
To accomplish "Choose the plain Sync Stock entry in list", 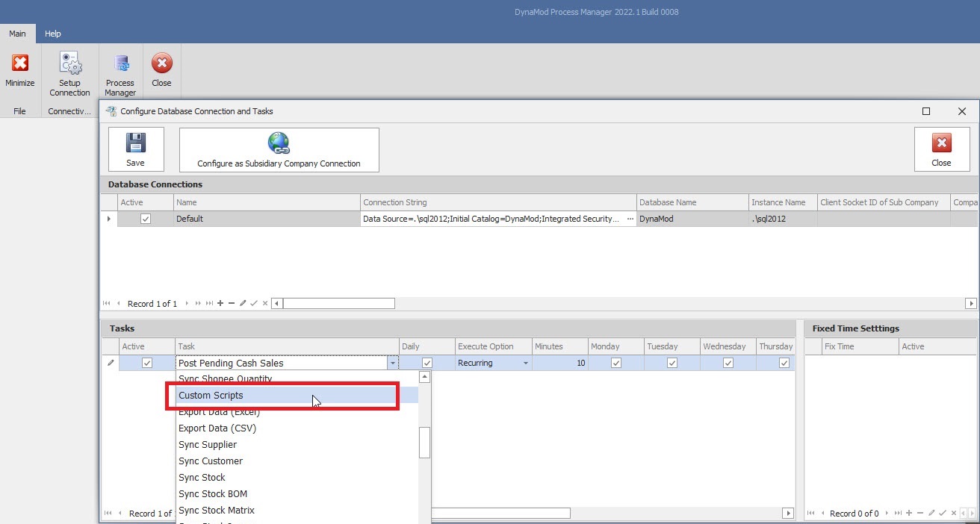I will tap(297, 478).
